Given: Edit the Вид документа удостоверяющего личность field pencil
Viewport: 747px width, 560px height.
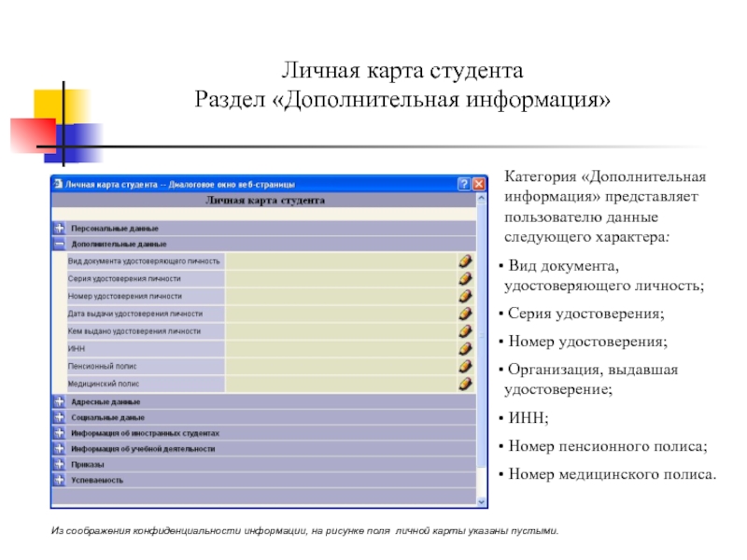Looking at the screenshot, I should coord(465,261).
